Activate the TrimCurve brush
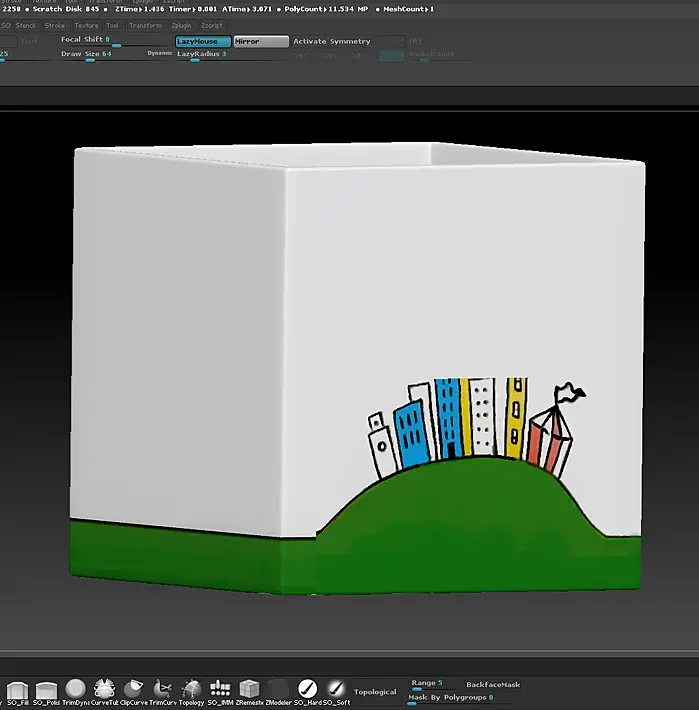Screen dimensions: 699x710 [x=162, y=689]
